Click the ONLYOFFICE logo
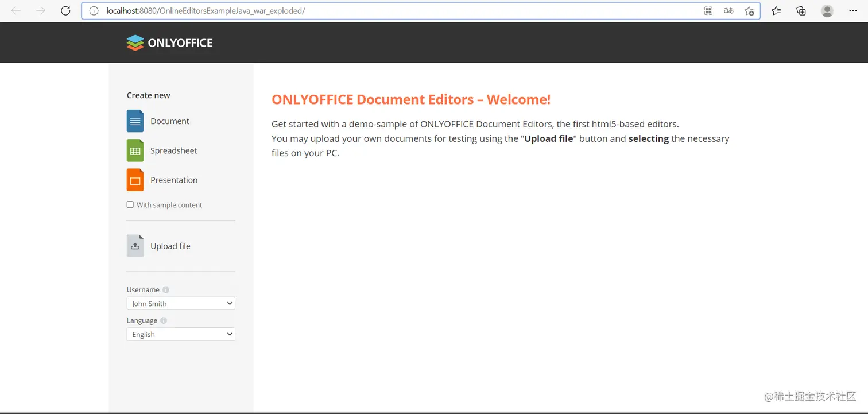The height and width of the screenshot is (414, 868). tap(169, 42)
